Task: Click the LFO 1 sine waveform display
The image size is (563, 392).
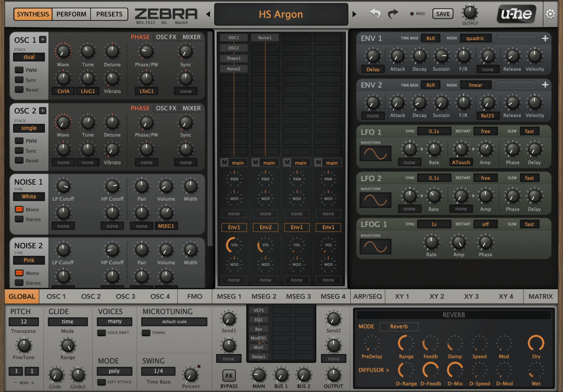Action: pyautogui.click(x=375, y=154)
